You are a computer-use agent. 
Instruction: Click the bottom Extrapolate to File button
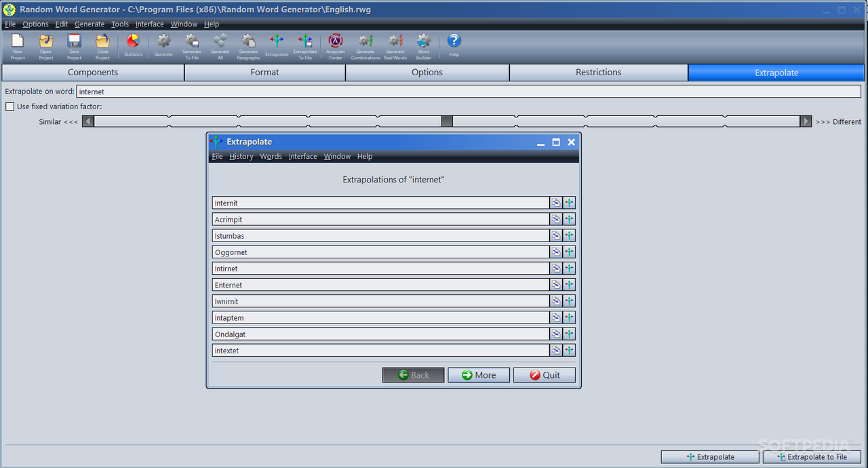(812, 457)
